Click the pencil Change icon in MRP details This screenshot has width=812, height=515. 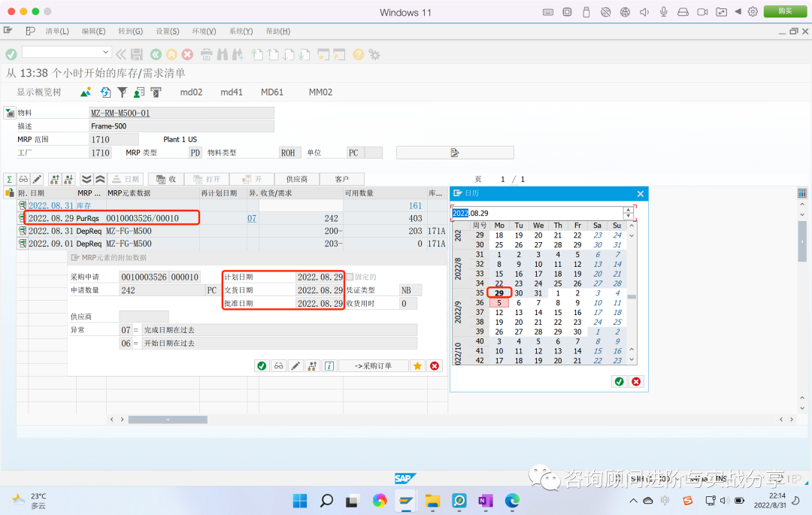tap(295, 366)
